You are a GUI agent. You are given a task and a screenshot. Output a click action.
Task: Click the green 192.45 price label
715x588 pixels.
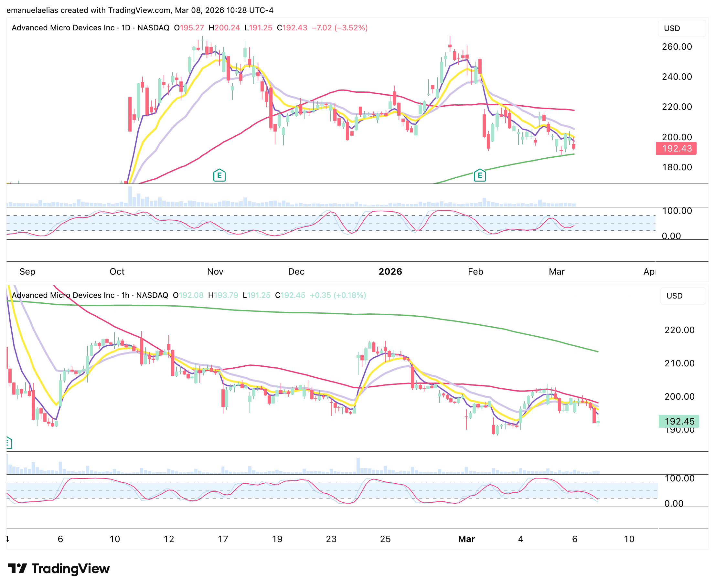(678, 421)
